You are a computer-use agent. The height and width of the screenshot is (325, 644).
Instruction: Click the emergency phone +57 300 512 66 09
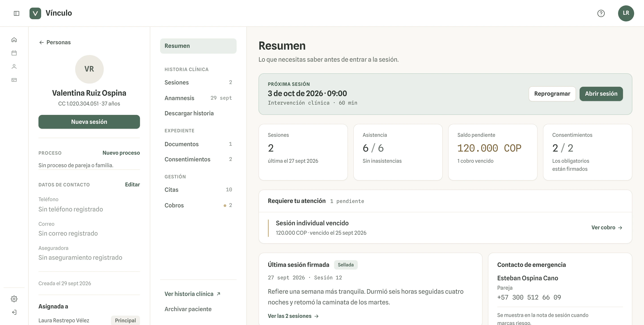coord(529,297)
